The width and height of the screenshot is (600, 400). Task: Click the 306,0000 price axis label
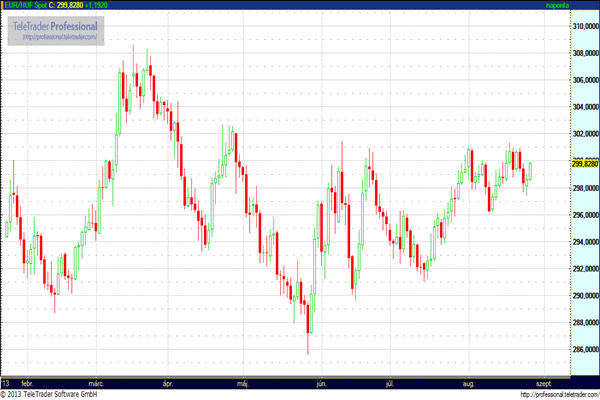pos(584,80)
